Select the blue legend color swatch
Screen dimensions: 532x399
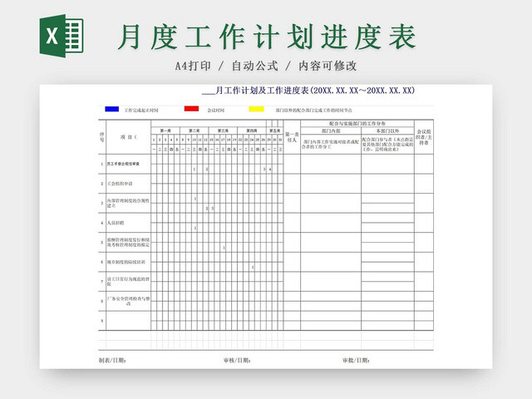112,109
